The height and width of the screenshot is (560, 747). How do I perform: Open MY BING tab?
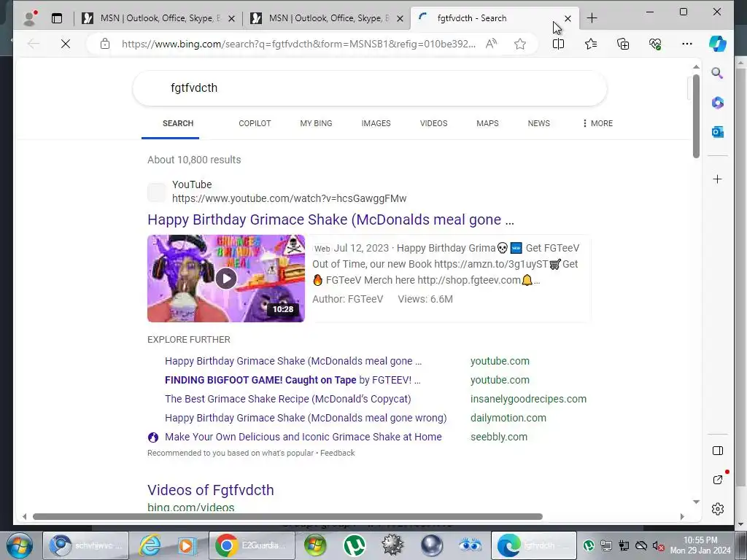click(316, 123)
